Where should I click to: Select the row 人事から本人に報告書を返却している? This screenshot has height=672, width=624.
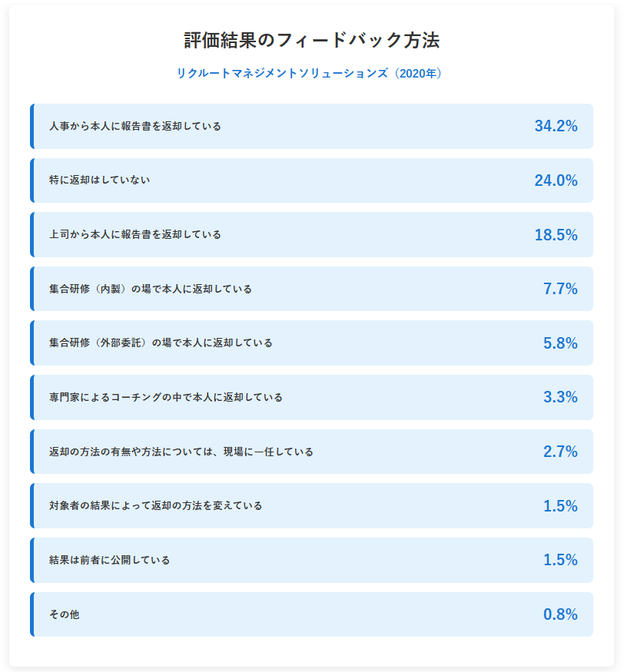point(312,127)
